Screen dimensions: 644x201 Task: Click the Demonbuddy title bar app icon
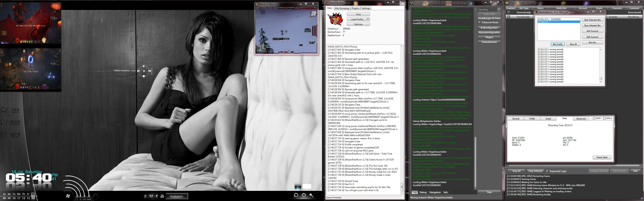click(327, 3)
